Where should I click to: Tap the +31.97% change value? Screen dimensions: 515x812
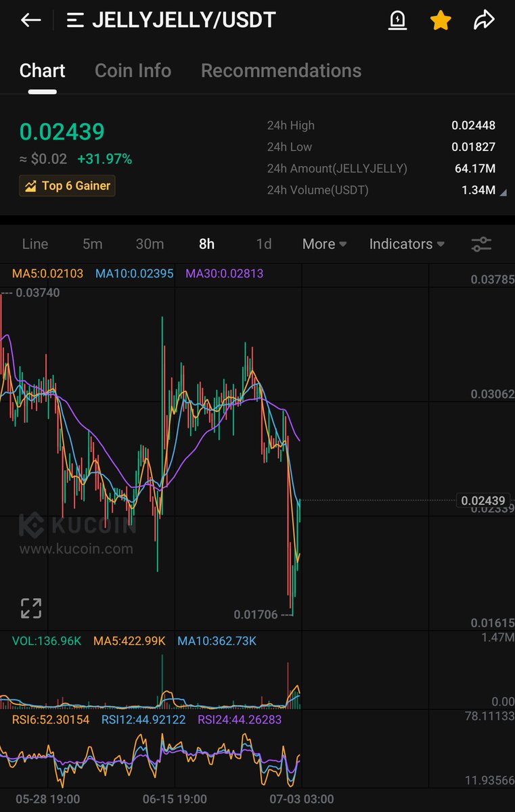pyautogui.click(x=104, y=159)
